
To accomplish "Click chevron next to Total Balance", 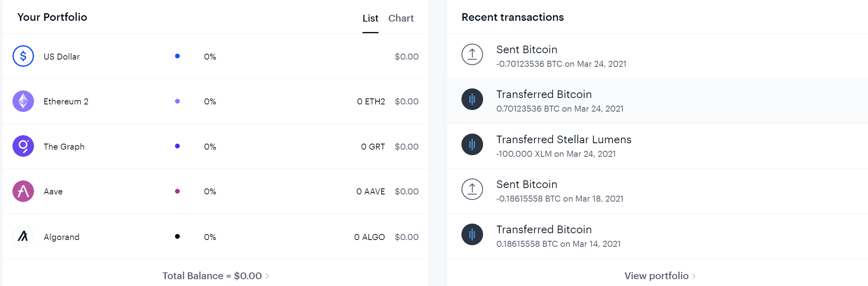I will [x=267, y=276].
